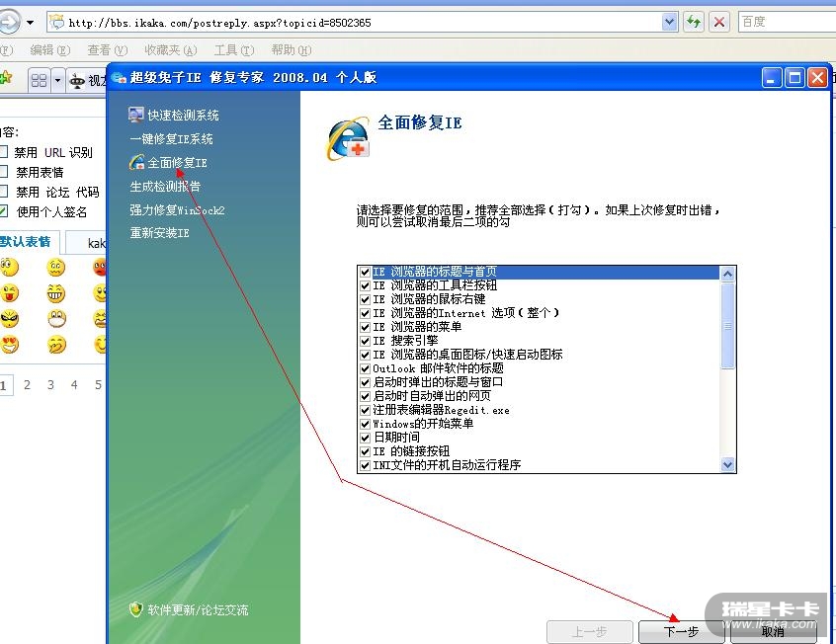Image resolution: width=836 pixels, height=644 pixels.
Task: Select the 默认表情 emoticon tab
Action: point(26,242)
